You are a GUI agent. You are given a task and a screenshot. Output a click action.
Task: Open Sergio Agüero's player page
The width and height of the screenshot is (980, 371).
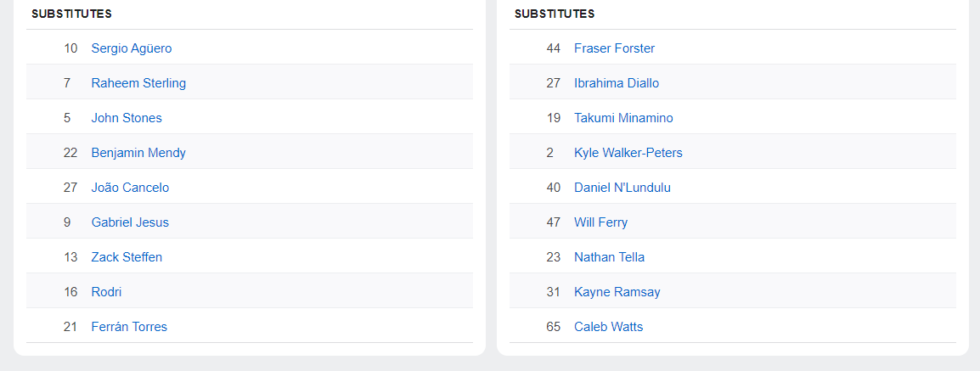point(131,48)
